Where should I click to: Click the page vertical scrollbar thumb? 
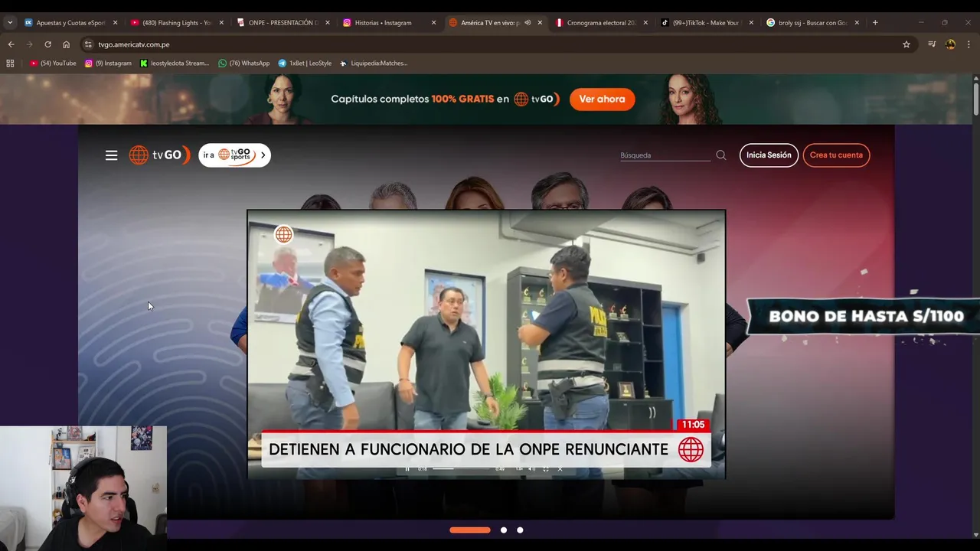click(x=975, y=99)
